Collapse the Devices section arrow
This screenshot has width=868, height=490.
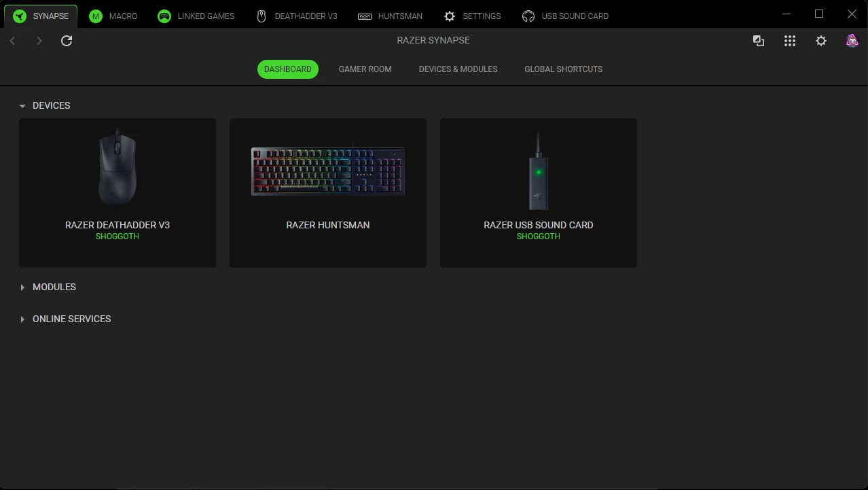point(22,106)
